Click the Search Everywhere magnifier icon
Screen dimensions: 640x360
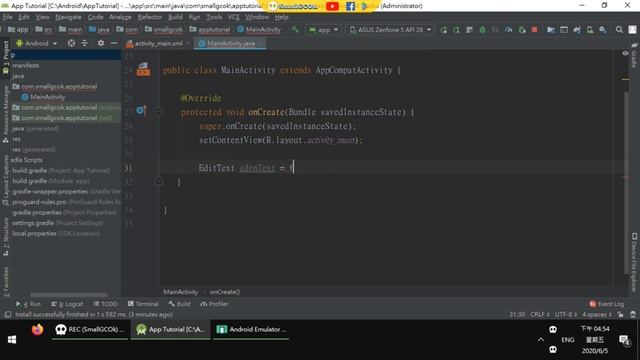pos(619,30)
